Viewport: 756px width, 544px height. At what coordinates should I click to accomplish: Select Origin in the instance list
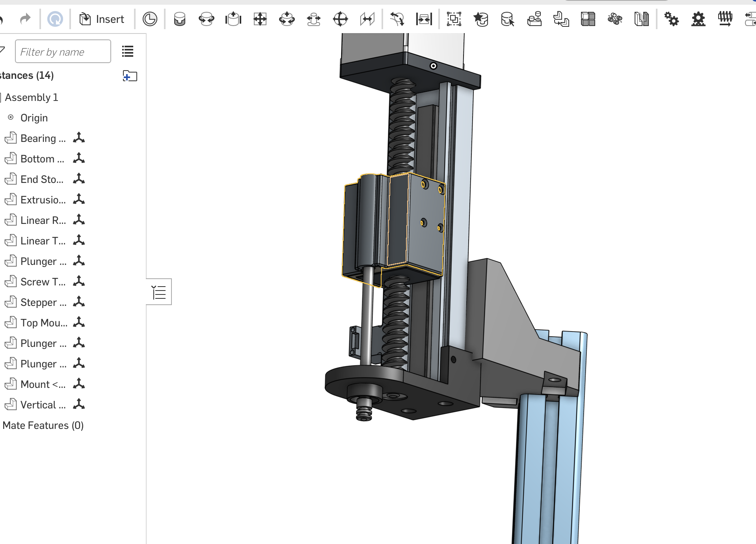[34, 118]
